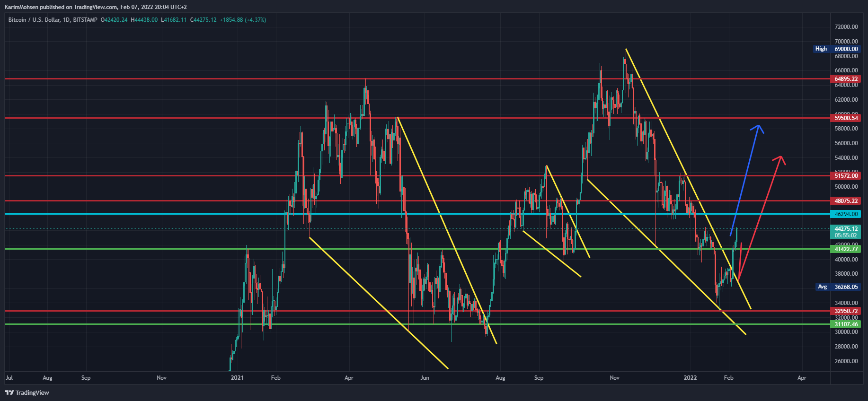The height and width of the screenshot is (401, 868).
Task: Click the 05:55:02 bar countdown timer
Action: coord(846,235)
